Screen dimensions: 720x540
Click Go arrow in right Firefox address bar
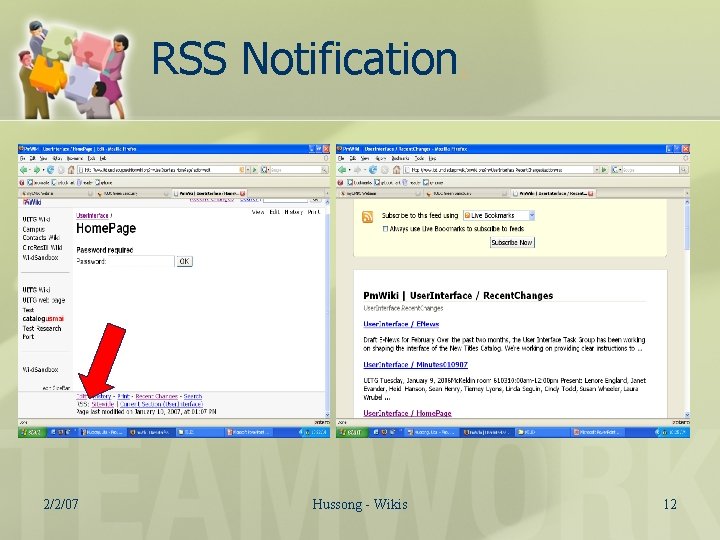point(604,170)
